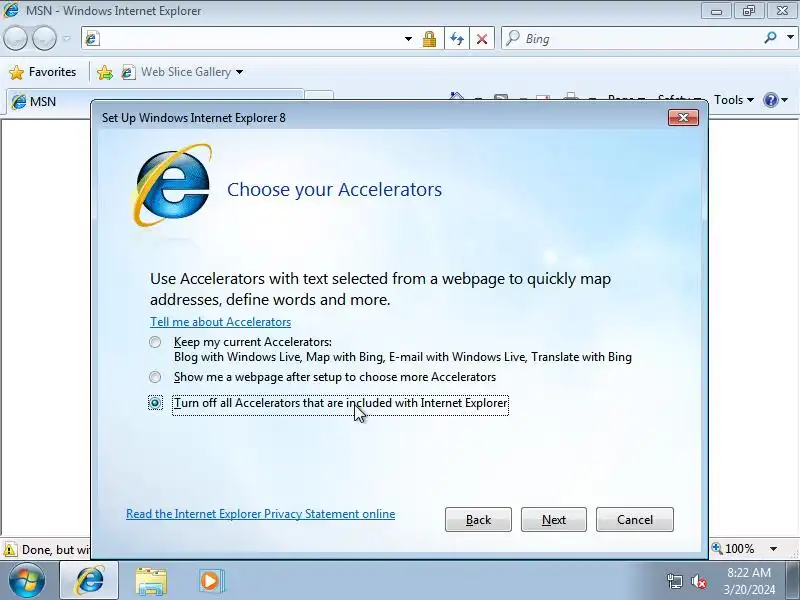Expand the Web Slice Gallery dropdown arrow

pyautogui.click(x=239, y=72)
